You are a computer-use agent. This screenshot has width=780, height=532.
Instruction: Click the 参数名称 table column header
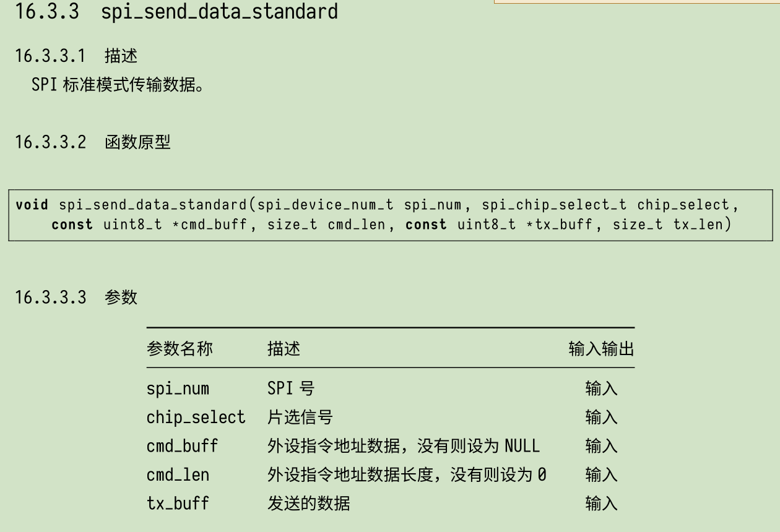click(x=180, y=349)
